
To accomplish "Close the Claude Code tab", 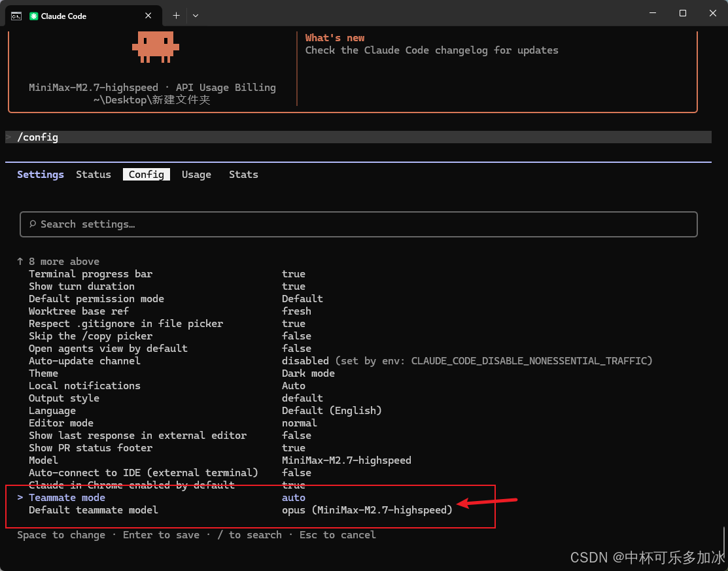I will point(148,16).
